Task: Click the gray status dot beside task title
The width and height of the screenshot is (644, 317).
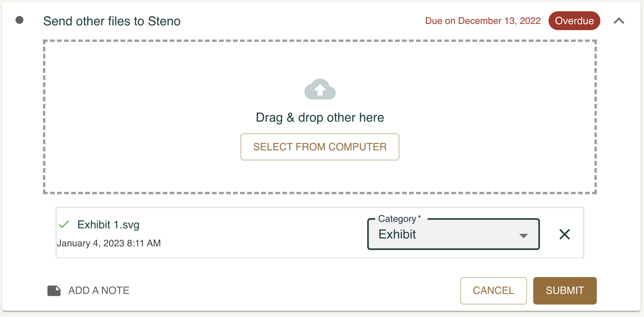Action: [x=19, y=20]
